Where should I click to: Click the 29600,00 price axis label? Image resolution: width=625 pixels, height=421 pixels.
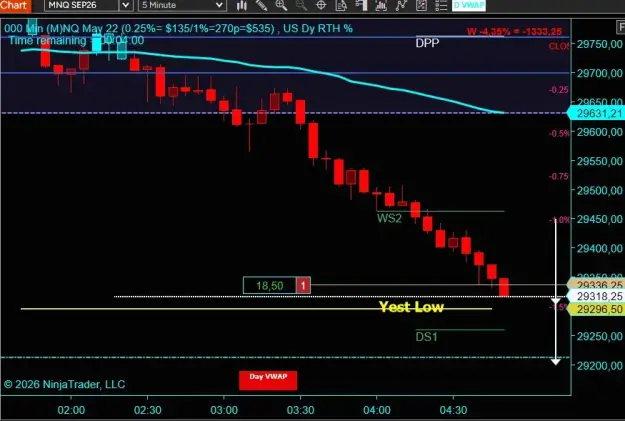[599, 132]
